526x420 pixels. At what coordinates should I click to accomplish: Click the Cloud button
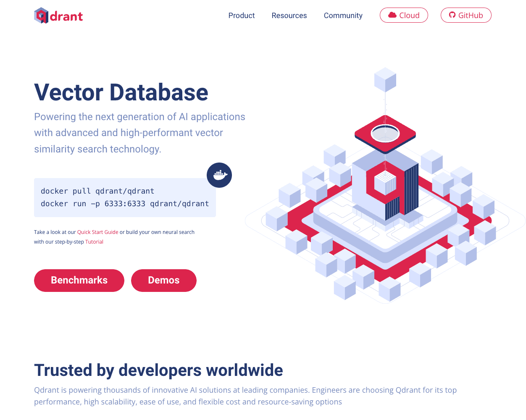404,15
